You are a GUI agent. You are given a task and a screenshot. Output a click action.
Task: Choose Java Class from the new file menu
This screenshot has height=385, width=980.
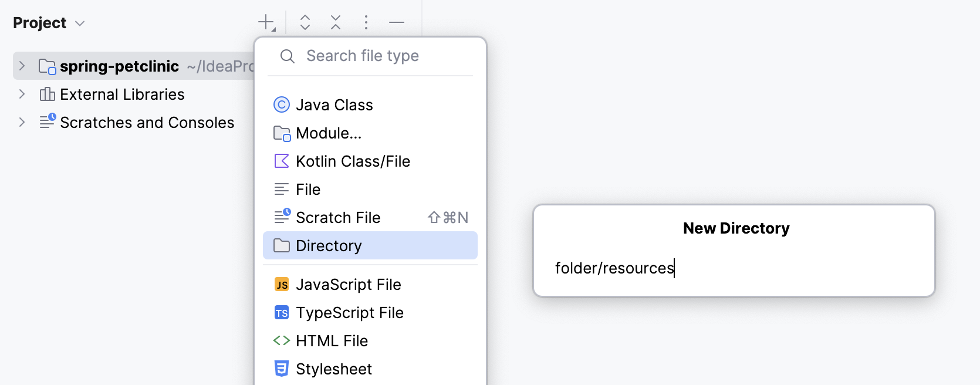pos(334,105)
